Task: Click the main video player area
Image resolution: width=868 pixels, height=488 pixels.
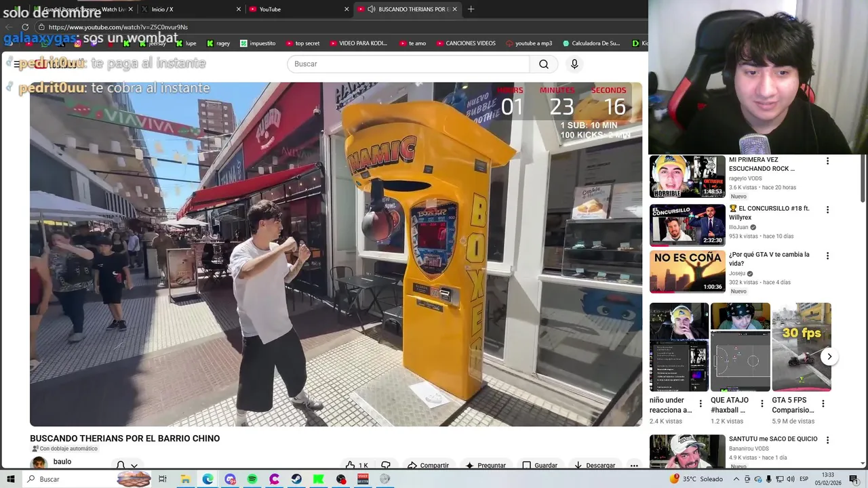Action: pos(336,254)
